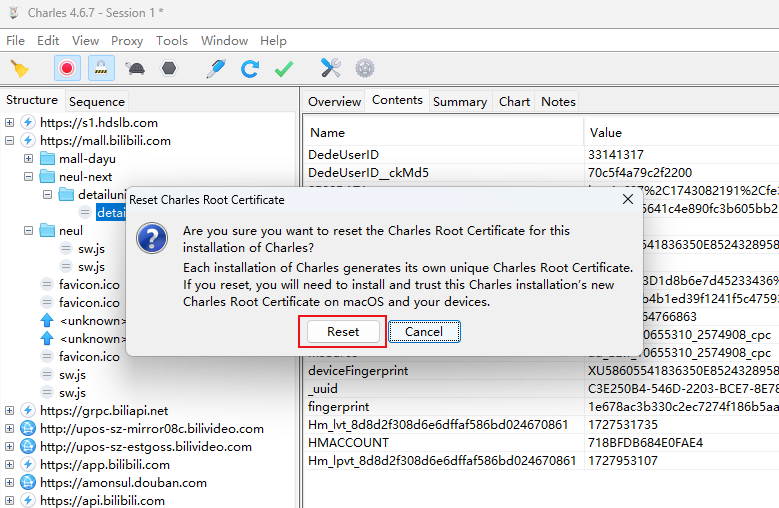Collapse the detailuni folder
779x508 pixels.
pyautogui.click(x=47, y=194)
